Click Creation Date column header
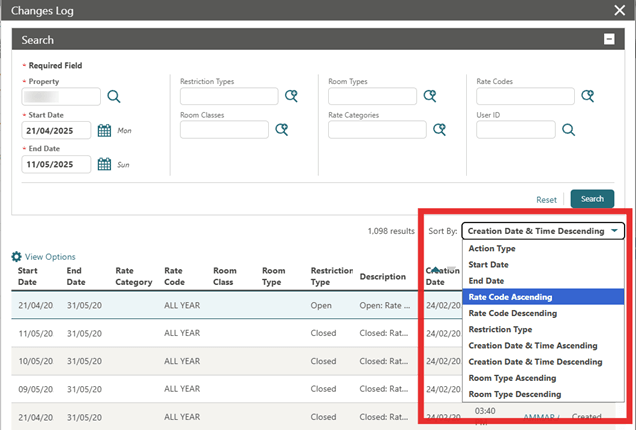The height and width of the screenshot is (430, 636). [442, 276]
